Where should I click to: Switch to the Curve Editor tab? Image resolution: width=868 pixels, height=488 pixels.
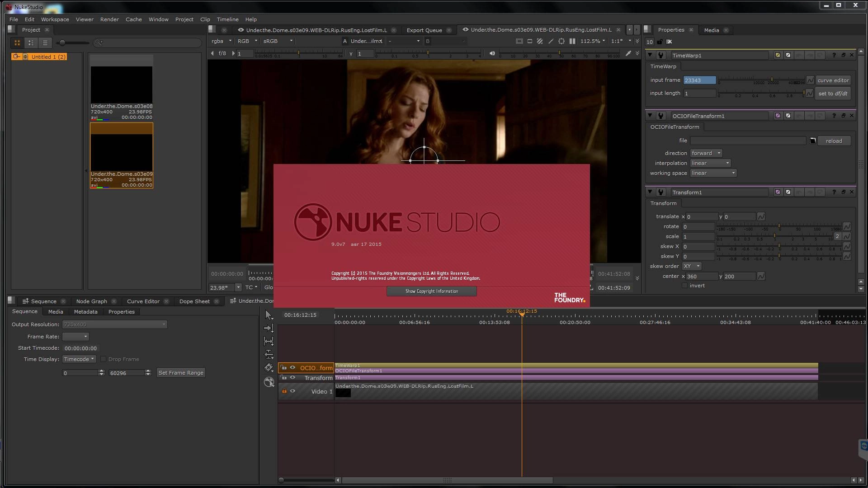[143, 301]
